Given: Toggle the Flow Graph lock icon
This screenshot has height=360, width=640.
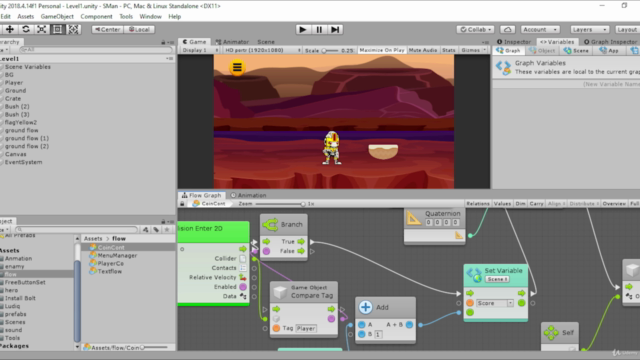Looking at the screenshot, I should pos(182,203).
